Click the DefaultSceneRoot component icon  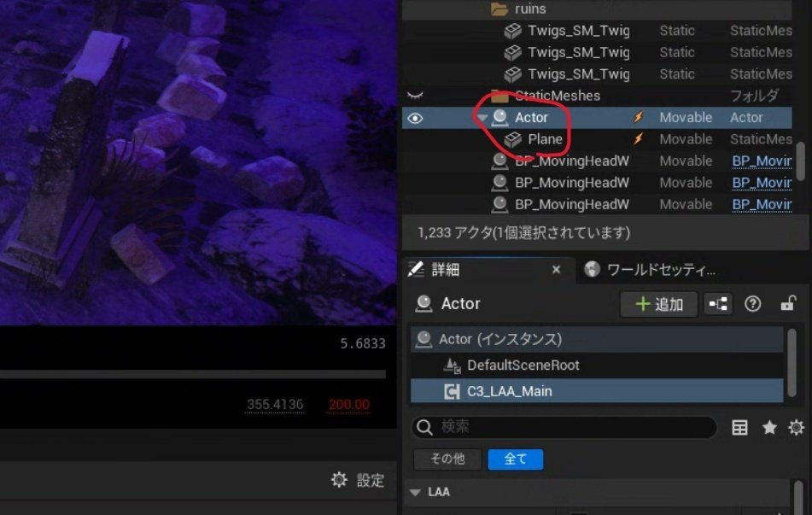453,366
